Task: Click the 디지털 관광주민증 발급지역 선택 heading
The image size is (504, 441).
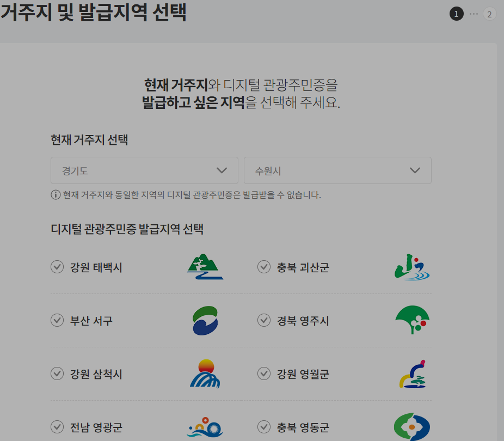Action: [127, 229]
